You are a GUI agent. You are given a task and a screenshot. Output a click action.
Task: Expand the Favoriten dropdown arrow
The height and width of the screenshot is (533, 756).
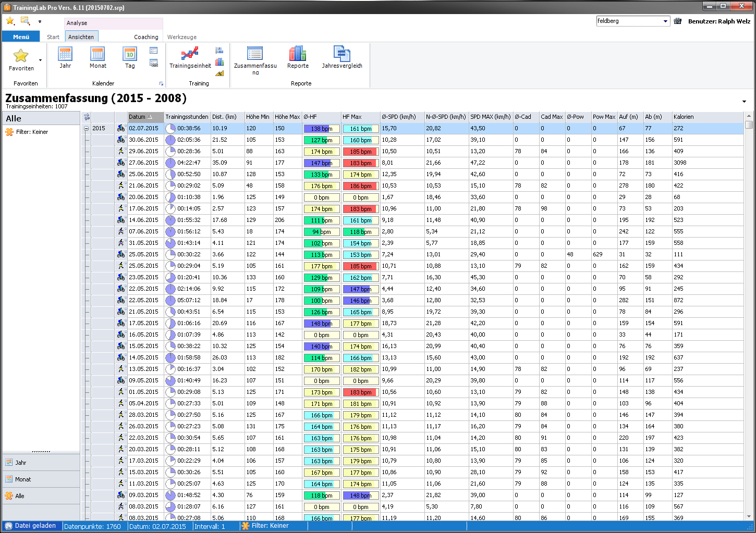pos(40,60)
